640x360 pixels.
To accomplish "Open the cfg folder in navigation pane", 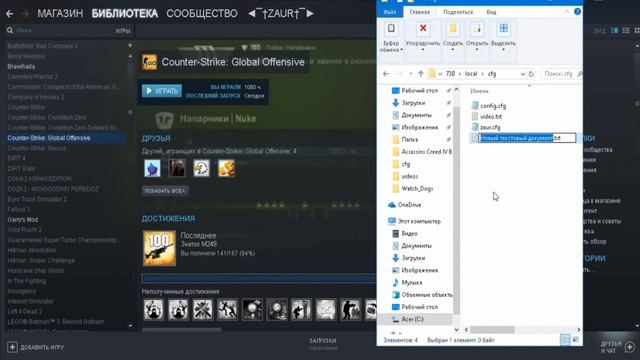I will (x=405, y=164).
